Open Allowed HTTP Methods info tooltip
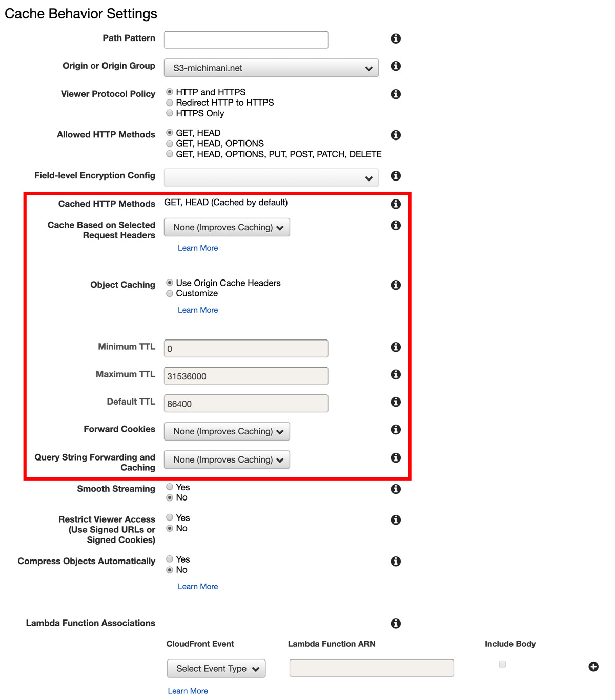 (395, 135)
